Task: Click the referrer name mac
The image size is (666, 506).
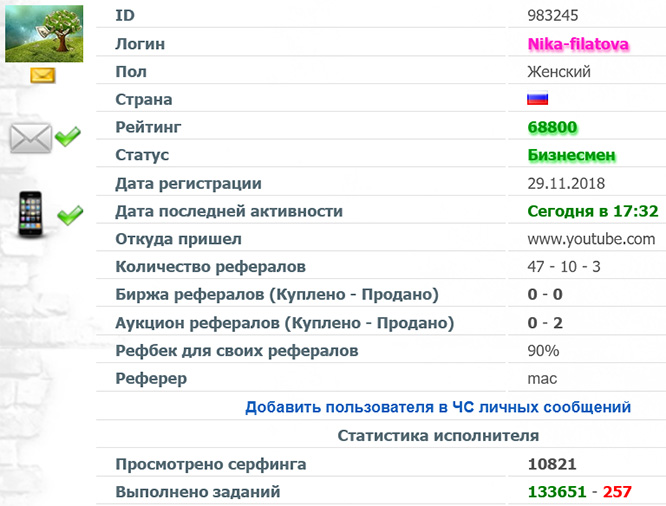Action: [541, 379]
